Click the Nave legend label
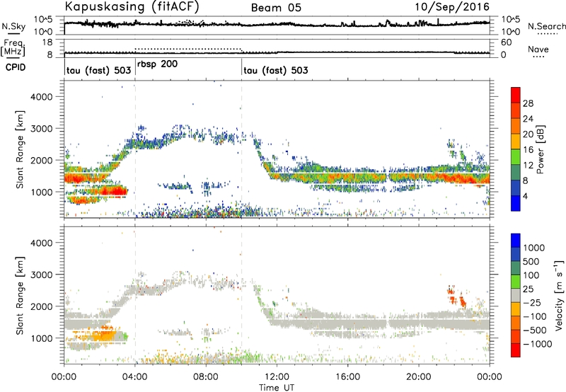The height and width of the screenshot is (392, 566). pyautogui.click(x=538, y=49)
